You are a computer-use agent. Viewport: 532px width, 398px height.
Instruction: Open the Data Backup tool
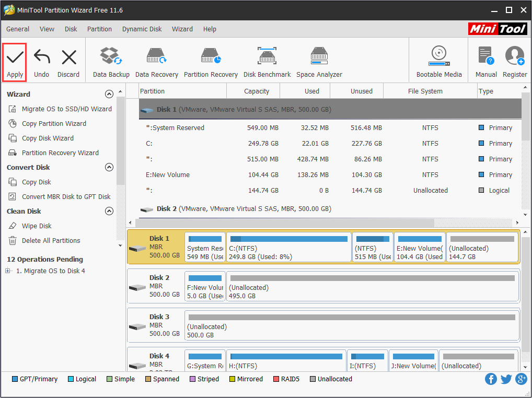[x=111, y=62]
